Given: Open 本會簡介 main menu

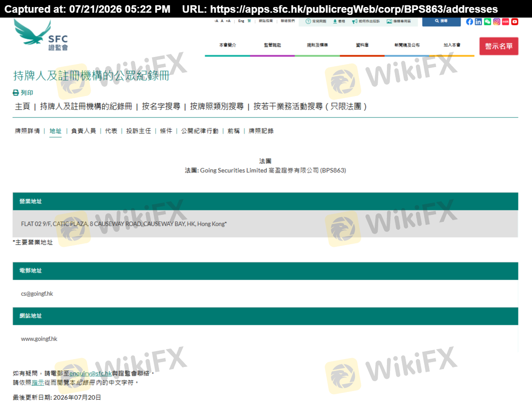Looking at the screenshot, I should point(227,45).
